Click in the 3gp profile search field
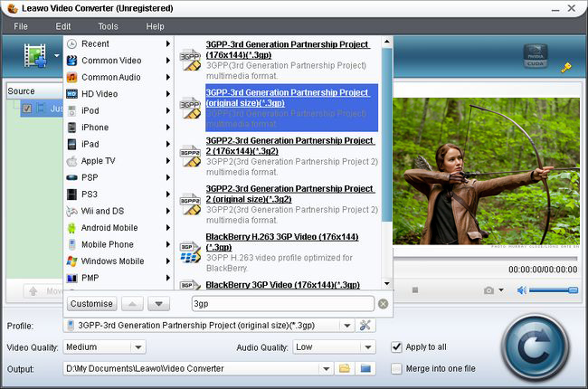The width and height of the screenshot is (588, 389). point(283,303)
